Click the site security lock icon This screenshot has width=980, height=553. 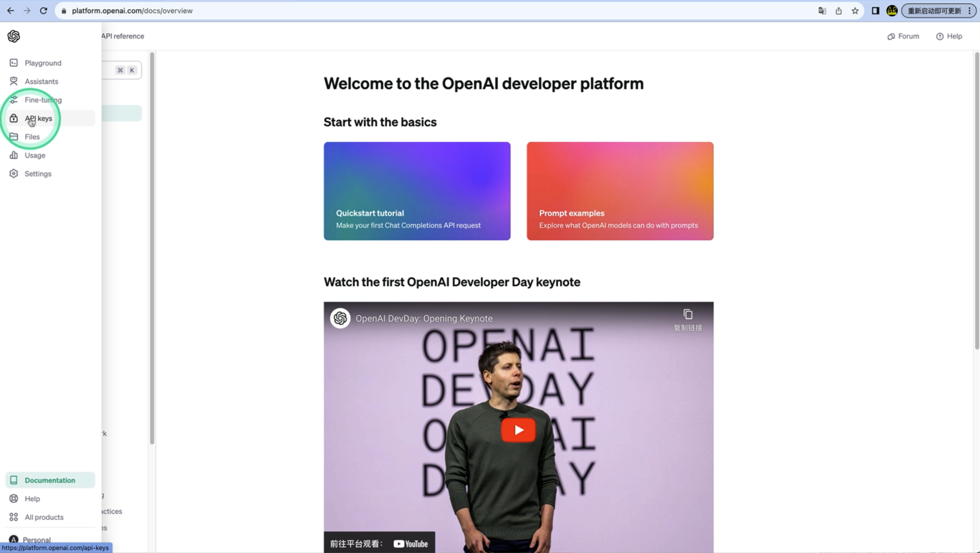pos(64,11)
